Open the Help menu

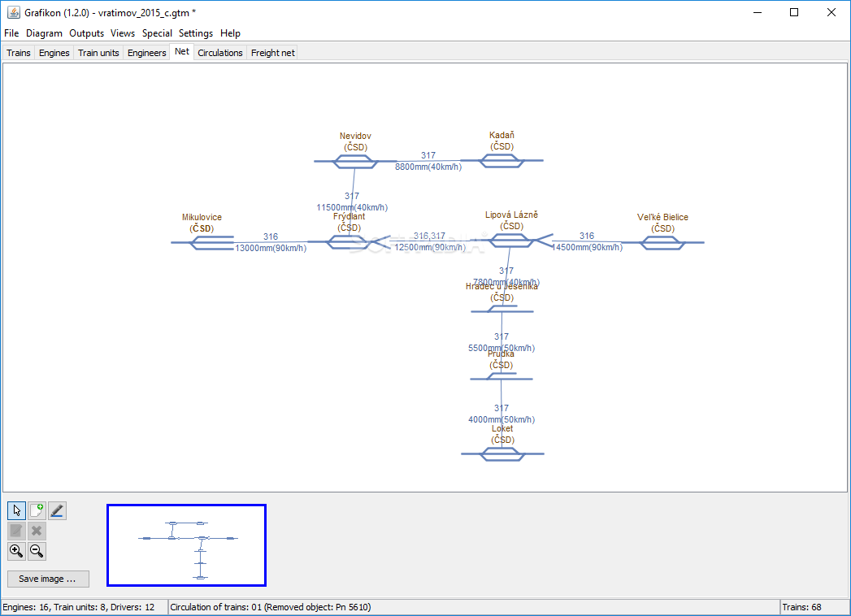pyautogui.click(x=230, y=33)
